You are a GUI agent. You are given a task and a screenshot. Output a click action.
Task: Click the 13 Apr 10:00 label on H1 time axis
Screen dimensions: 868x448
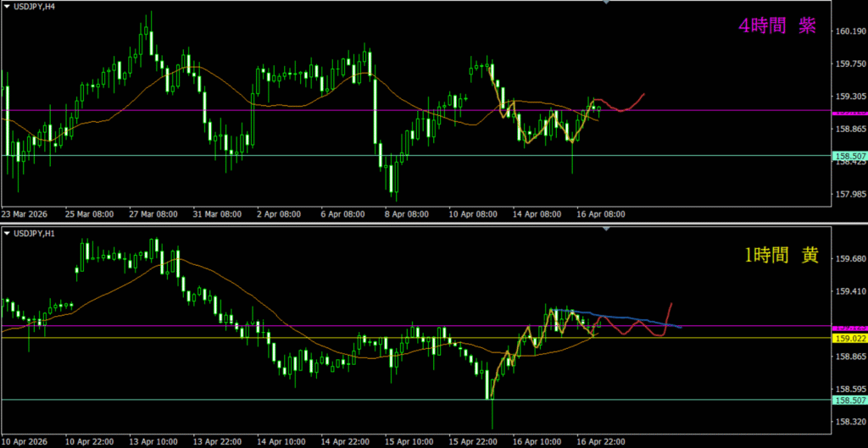153,442
